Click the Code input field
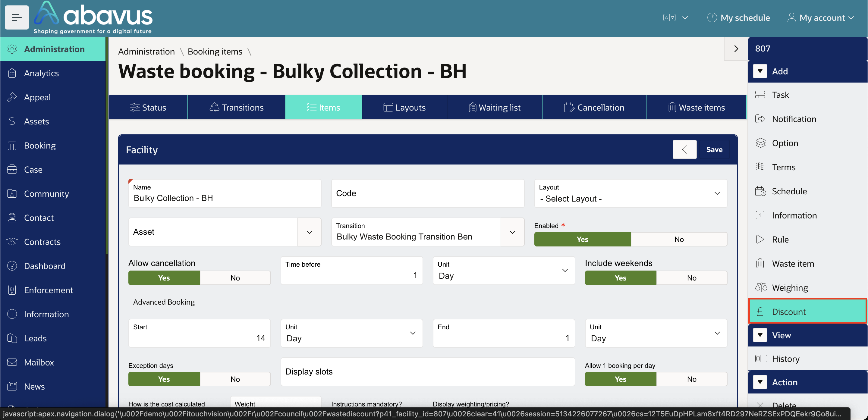This screenshot has height=420, width=868. (x=428, y=193)
